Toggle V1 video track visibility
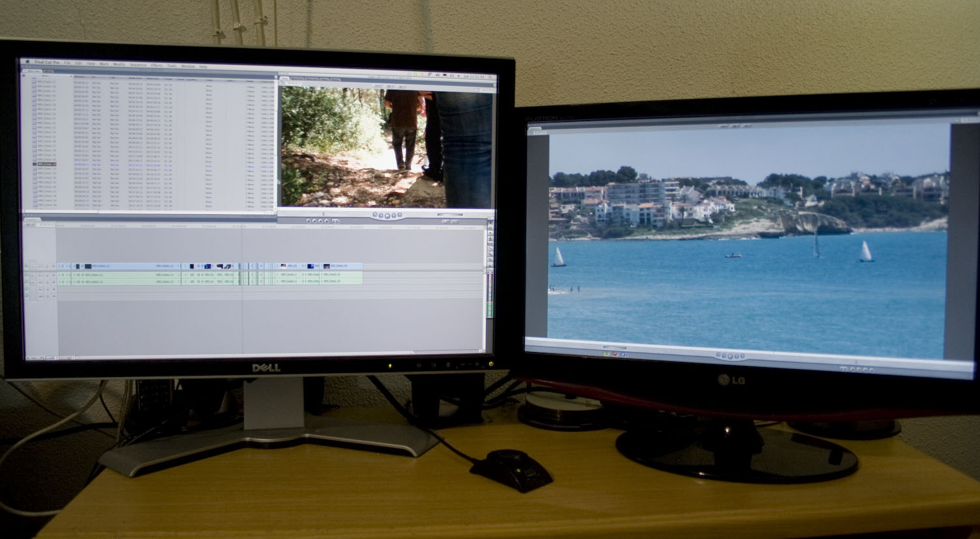Screen dimensions: 980x539 tap(27, 266)
